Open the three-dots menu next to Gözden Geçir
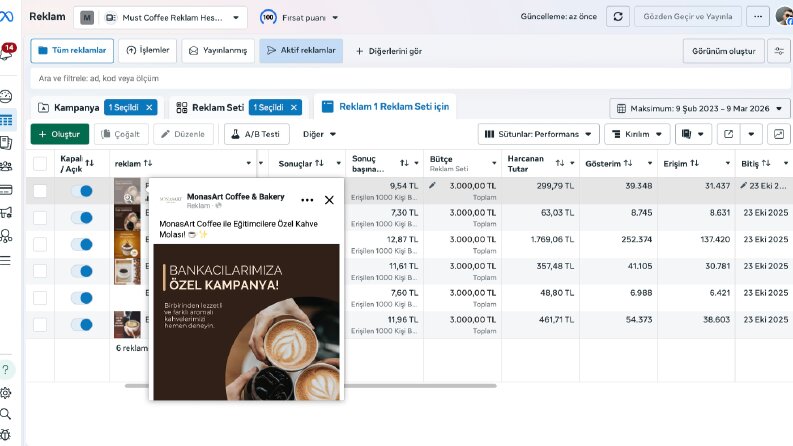The height and width of the screenshot is (446, 793). (758, 17)
